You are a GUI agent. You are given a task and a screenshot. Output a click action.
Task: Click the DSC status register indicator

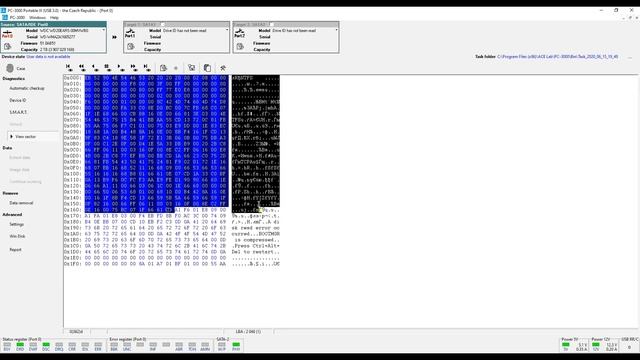[46, 347]
